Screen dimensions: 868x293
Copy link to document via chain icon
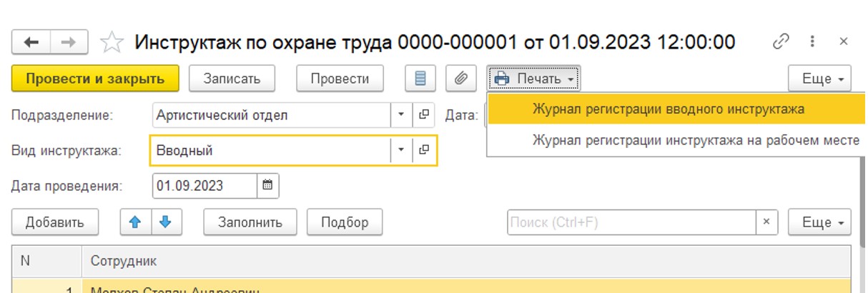(x=781, y=42)
